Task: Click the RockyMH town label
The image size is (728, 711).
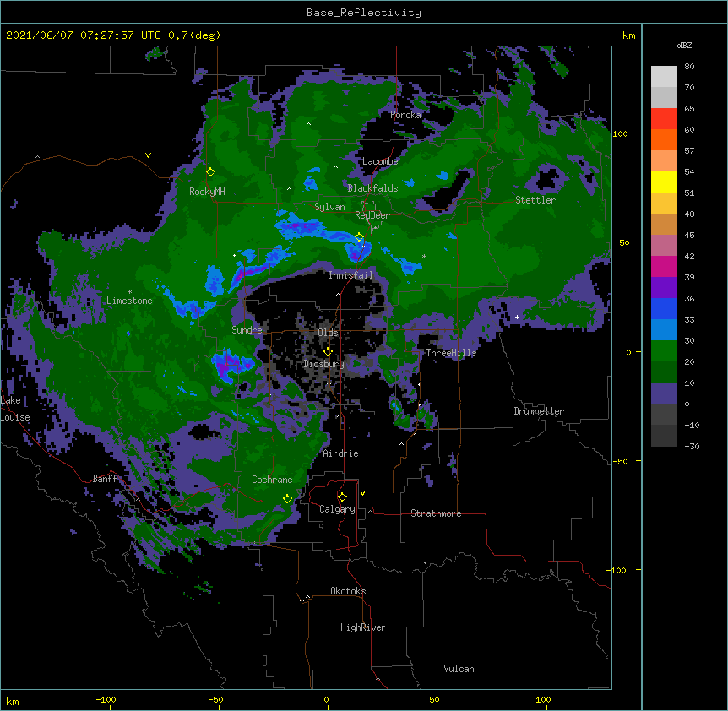Action: [x=207, y=192]
